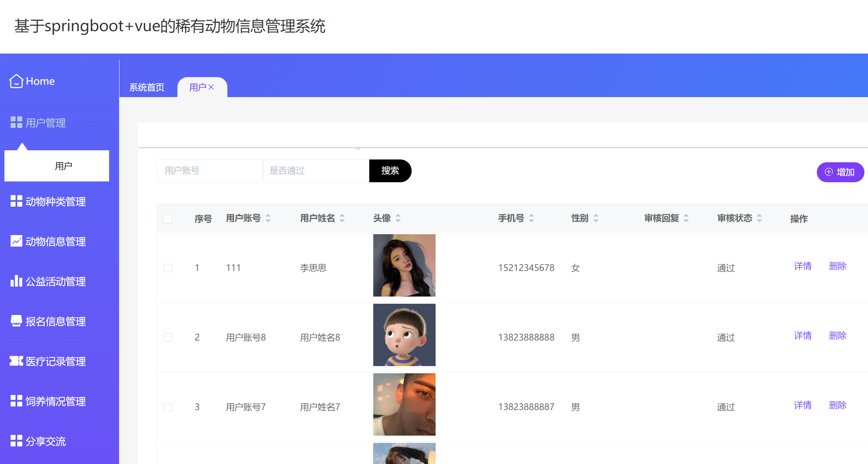
Task: Click the 增加 button to add user
Action: coord(840,172)
